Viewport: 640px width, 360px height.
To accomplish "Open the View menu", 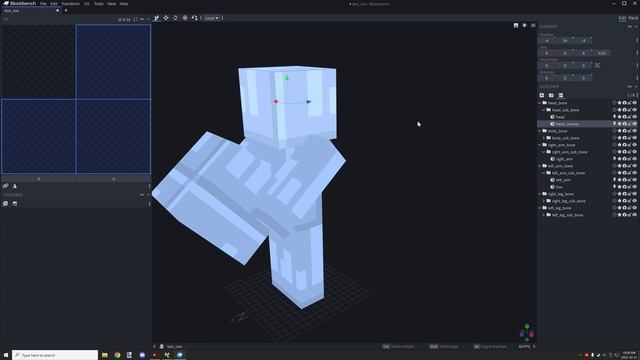I will pyautogui.click(x=111, y=4).
